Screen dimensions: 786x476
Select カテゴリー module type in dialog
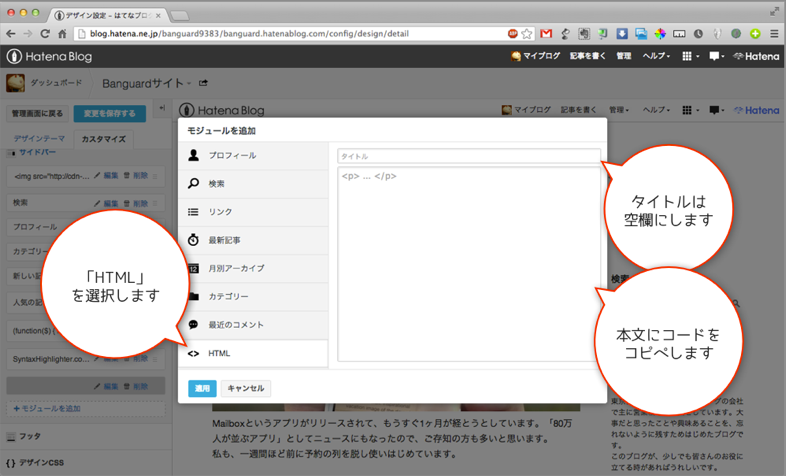tap(253, 296)
